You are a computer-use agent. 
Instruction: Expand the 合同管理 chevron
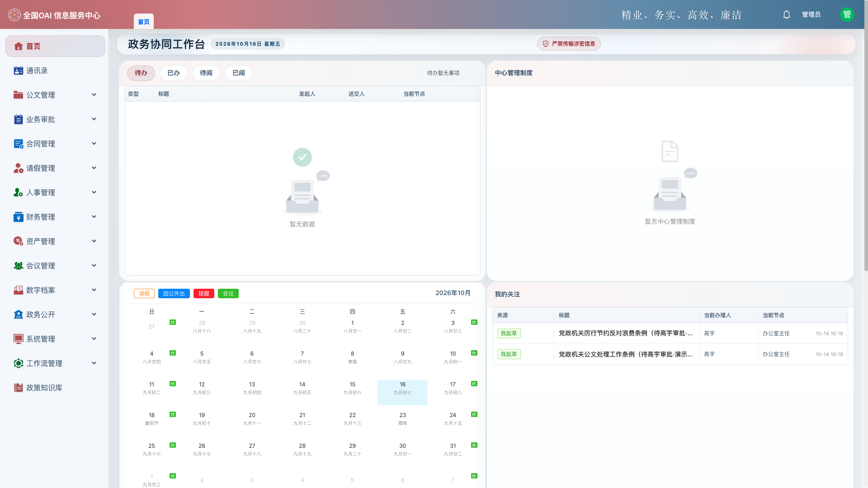(94, 144)
